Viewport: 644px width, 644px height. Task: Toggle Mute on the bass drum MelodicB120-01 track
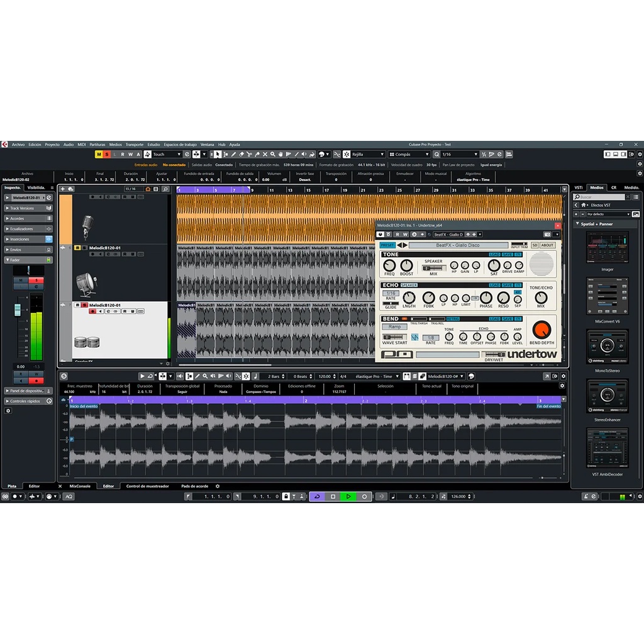click(x=77, y=248)
